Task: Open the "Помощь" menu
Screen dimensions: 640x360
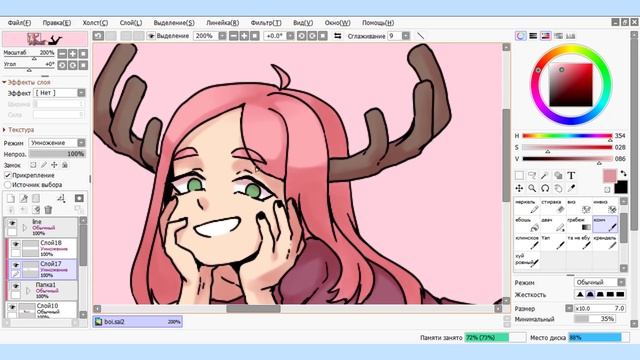Action: [378, 23]
